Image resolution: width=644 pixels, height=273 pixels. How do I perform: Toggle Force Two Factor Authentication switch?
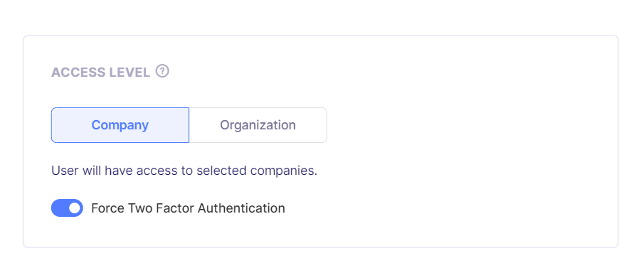point(67,208)
